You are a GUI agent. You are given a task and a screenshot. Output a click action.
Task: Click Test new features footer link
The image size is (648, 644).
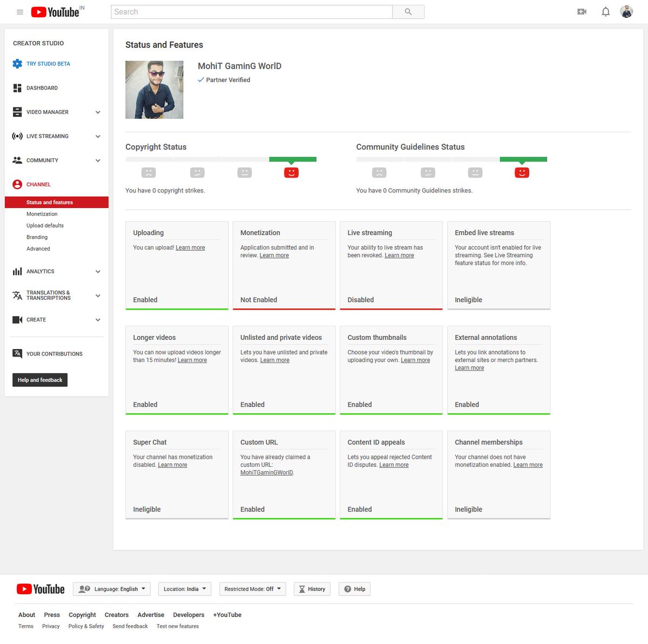tap(178, 627)
